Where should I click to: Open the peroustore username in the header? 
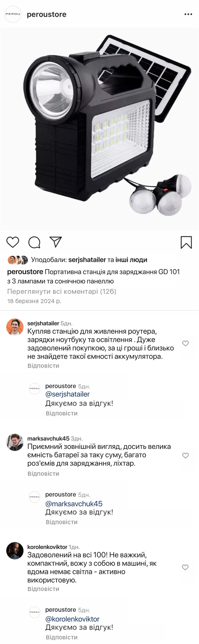(x=47, y=15)
